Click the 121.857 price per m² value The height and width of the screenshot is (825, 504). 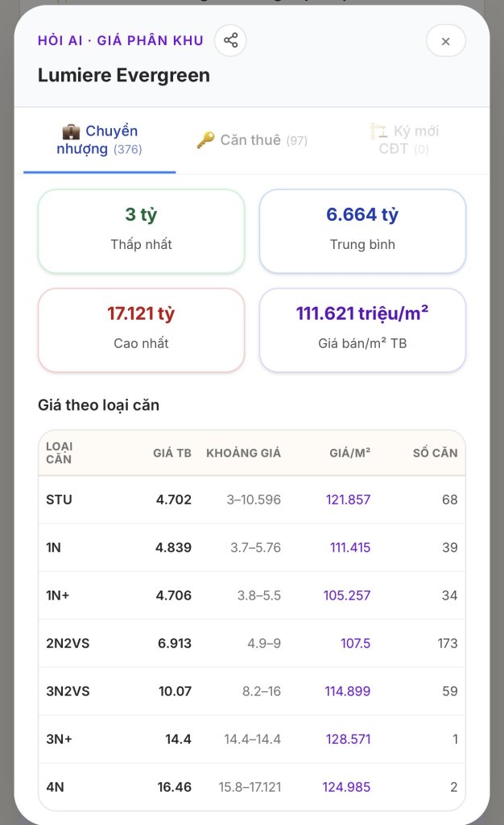pos(348,500)
